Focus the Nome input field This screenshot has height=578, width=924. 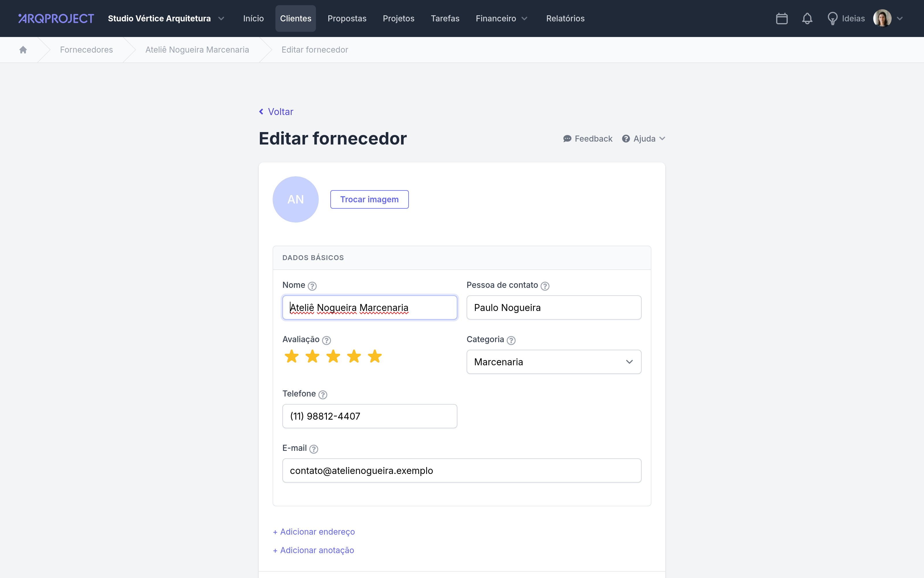(370, 307)
